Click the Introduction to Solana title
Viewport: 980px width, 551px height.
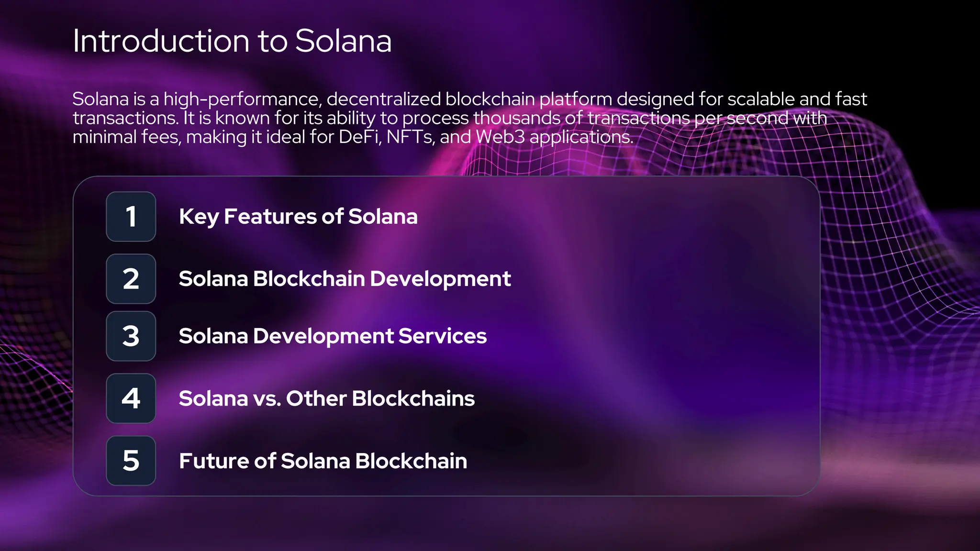click(x=232, y=41)
